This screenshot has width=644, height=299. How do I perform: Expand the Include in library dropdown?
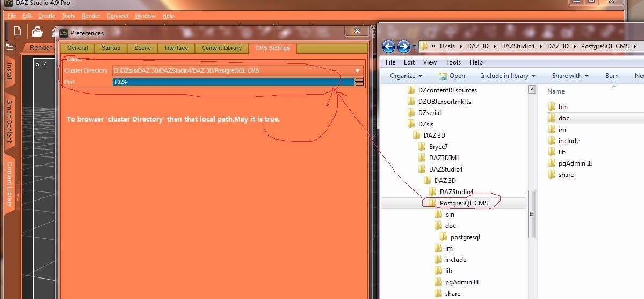[508, 76]
